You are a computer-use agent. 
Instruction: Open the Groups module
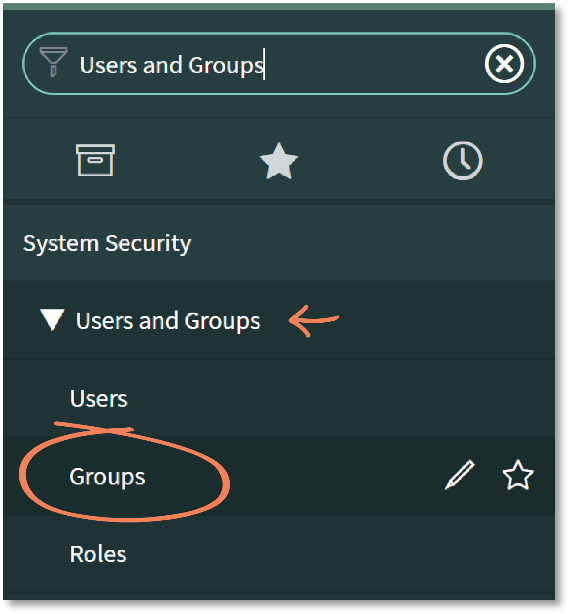pos(107,477)
